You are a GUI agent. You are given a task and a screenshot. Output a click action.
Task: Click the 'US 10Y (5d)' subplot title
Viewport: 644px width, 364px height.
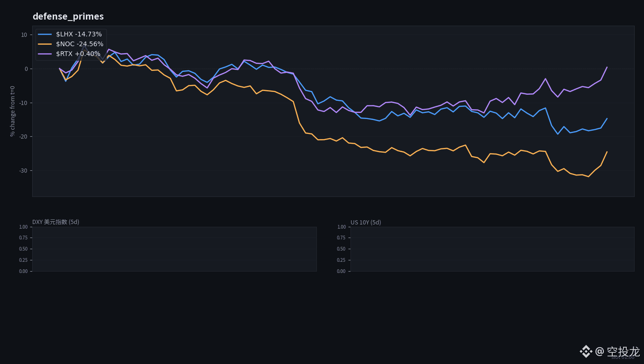point(366,223)
